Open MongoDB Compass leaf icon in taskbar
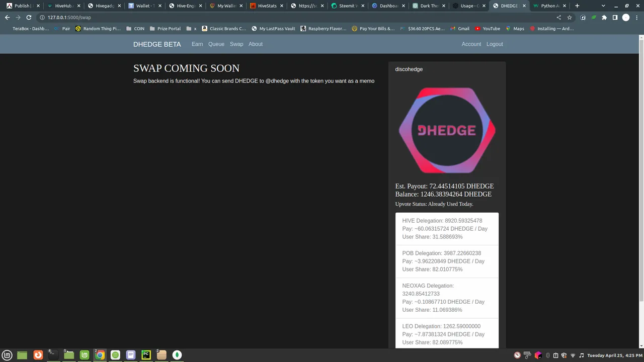644x362 pixels. click(x=177, y=355)
